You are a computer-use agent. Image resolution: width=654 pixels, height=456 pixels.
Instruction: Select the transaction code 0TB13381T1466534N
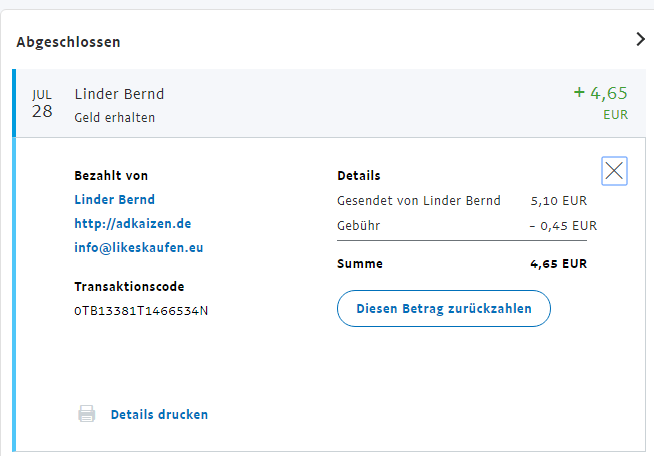point(141,310)
